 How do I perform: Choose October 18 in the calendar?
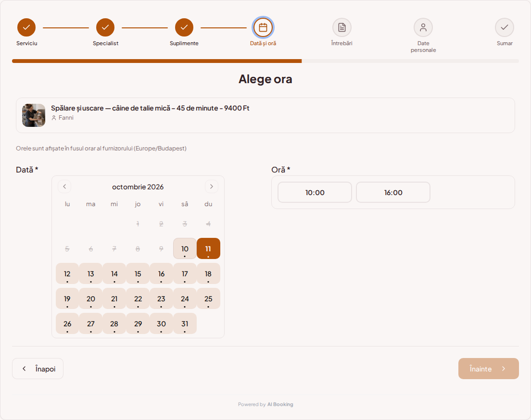click(x=208, y=273)
